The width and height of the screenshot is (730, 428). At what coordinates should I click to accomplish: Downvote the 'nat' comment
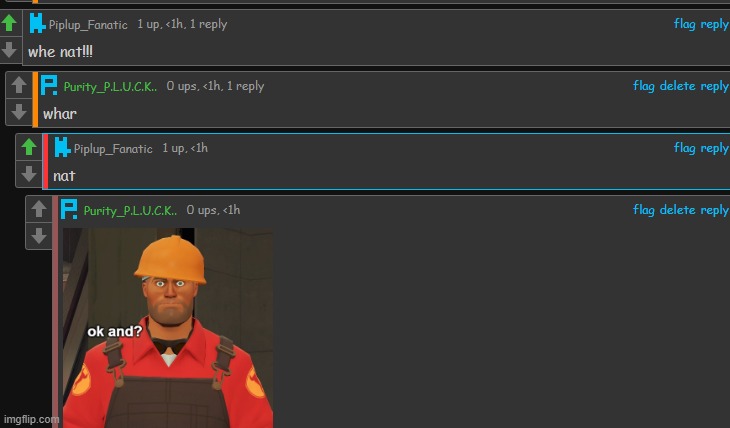click(x=29, y=174)
